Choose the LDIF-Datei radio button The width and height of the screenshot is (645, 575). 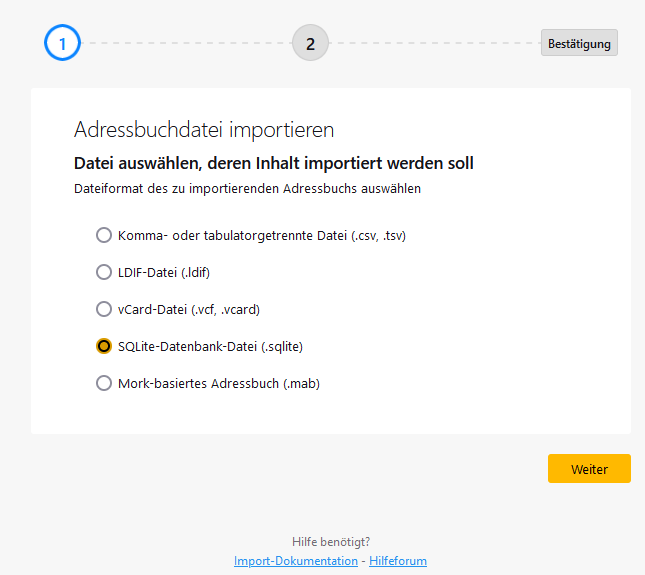tap(103, 272)
